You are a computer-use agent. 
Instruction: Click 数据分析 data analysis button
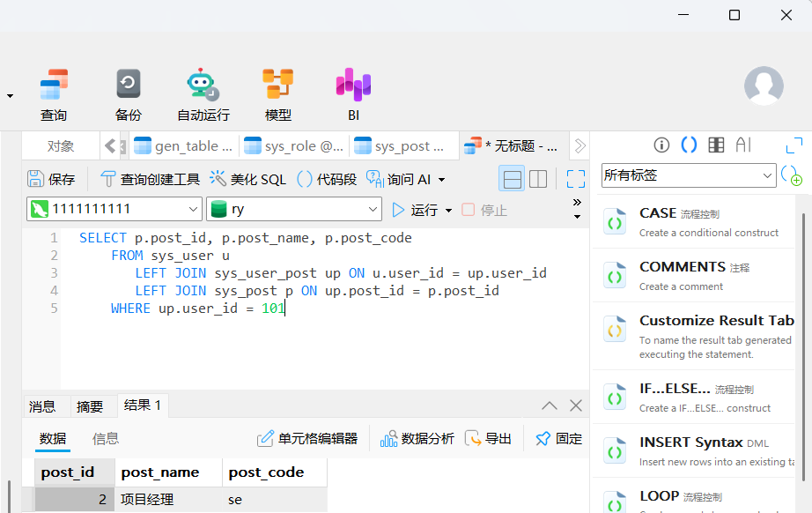click(417, 439)
